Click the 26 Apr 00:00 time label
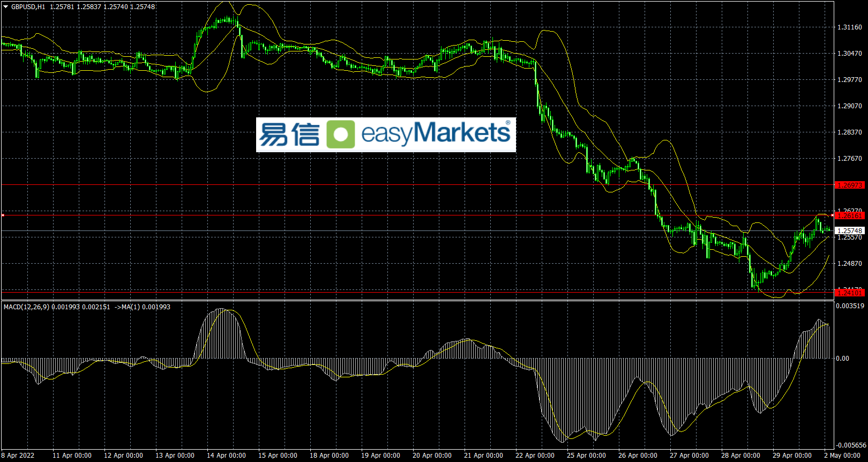Screen dimensions: 868x462 tap(638, 456)
